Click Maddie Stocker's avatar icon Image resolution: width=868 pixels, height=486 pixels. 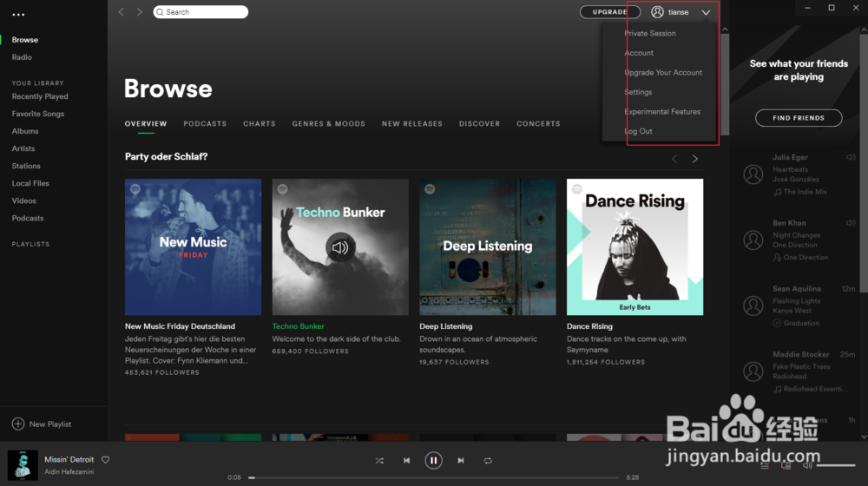pyautogui.click(x=753, y=371)
